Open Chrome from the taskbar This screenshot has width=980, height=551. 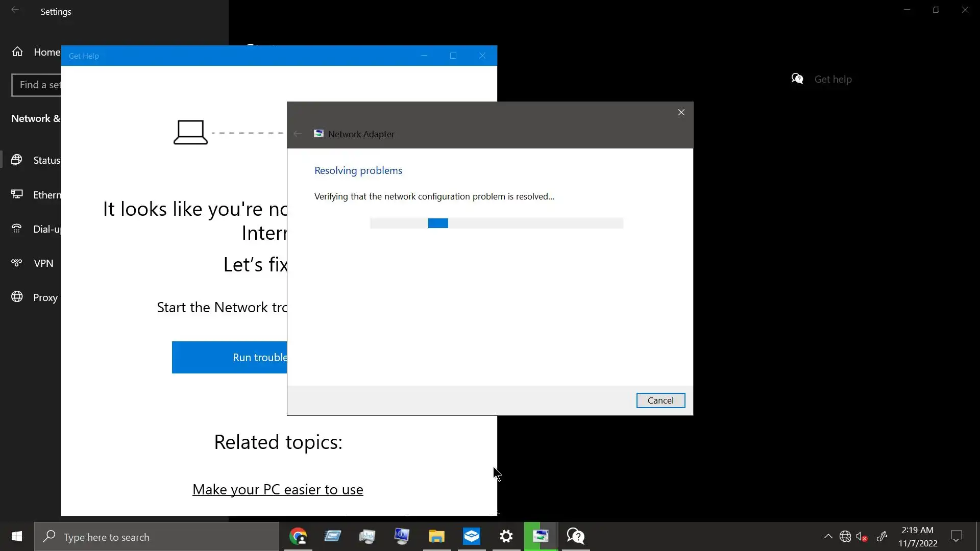tap(298, 537)
